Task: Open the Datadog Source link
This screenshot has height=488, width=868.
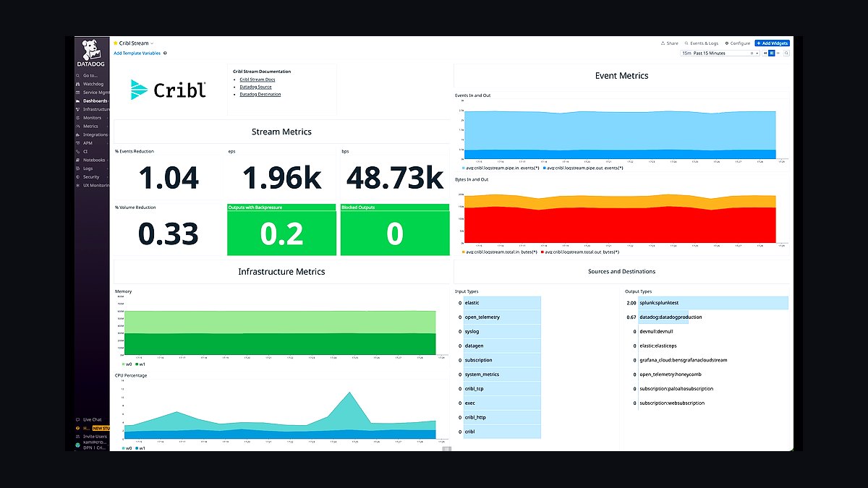Action: coord(256,87)
